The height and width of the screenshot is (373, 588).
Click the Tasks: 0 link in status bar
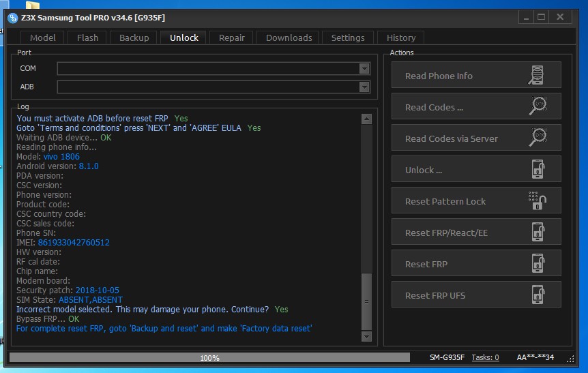tap(485, 357)
